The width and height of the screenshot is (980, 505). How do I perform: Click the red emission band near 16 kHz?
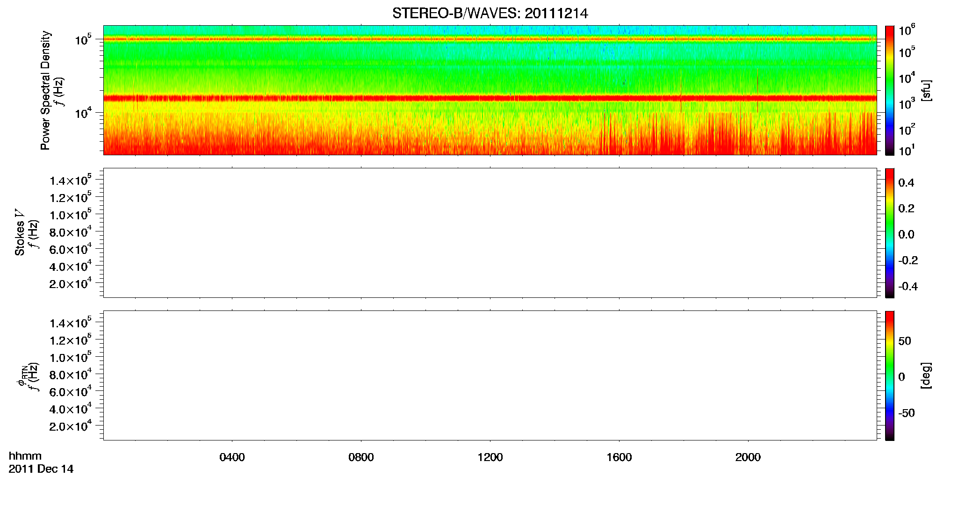pos(490,98)
